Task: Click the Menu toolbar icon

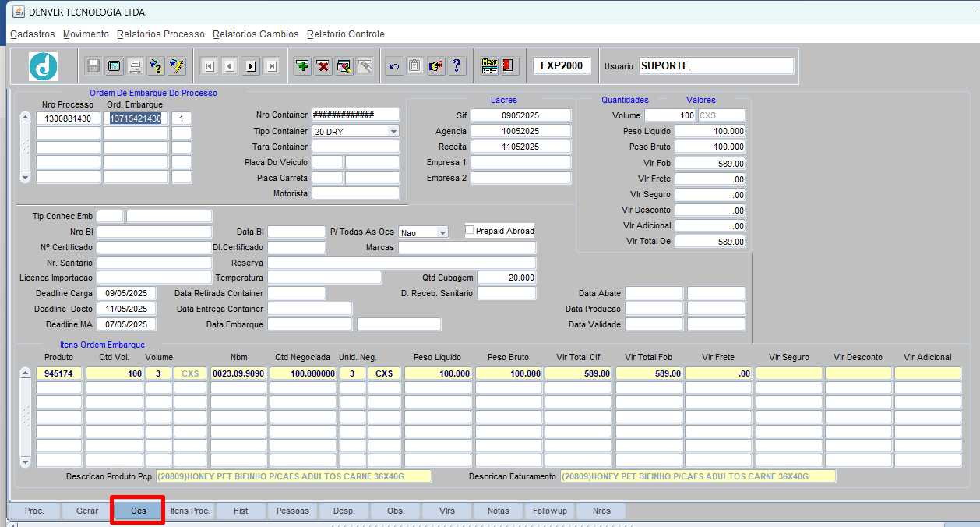Action: tap(489, 66)
